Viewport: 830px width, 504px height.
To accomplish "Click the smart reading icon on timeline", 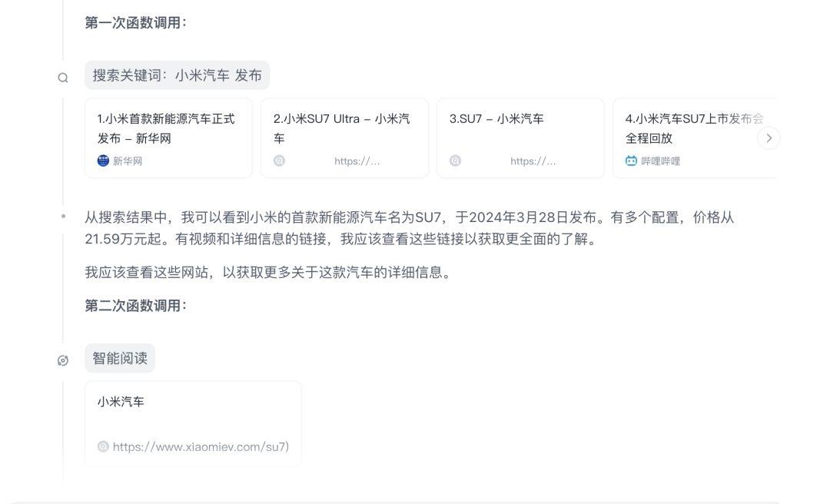I will 63,360.
